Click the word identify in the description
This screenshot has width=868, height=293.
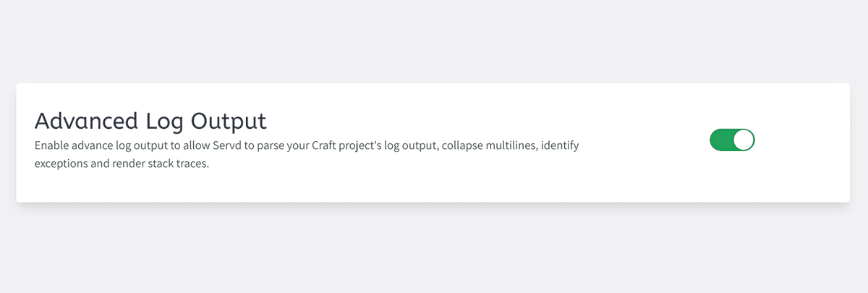click(558, 146)
